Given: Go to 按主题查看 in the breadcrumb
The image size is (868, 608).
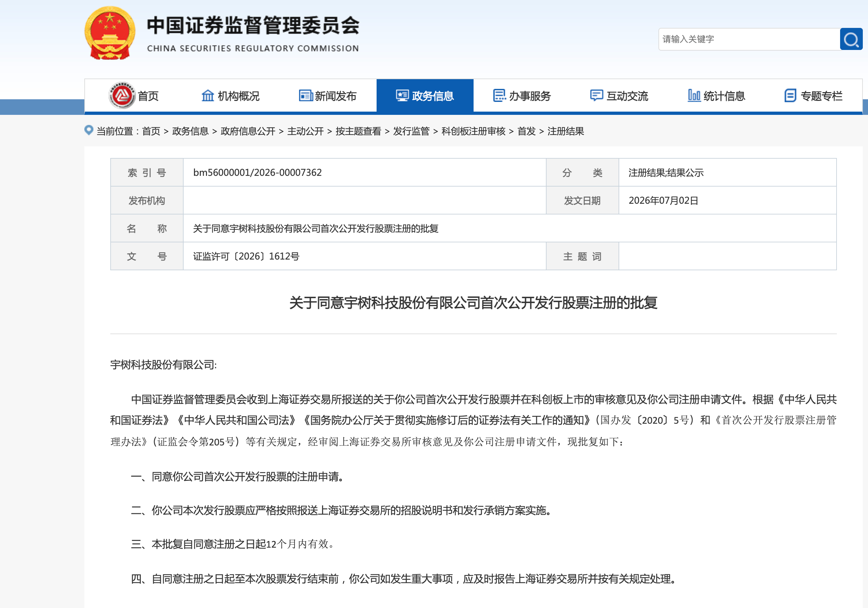Looking at the screenshot, I should (x=358, y=131).
